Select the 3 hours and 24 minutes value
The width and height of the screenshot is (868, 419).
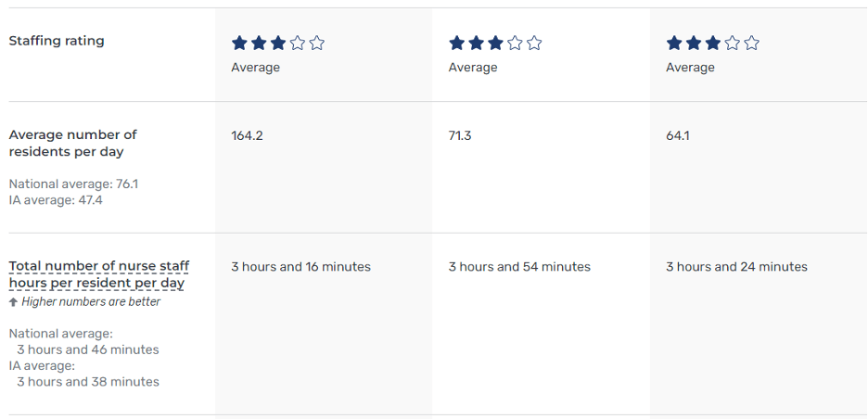[x=736, y=267]
